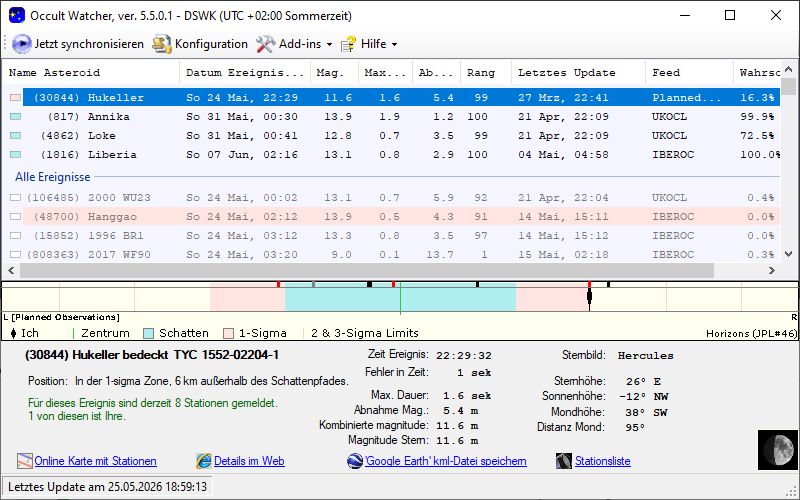Click the Add-ins tools icon

[x=265, y=44]
